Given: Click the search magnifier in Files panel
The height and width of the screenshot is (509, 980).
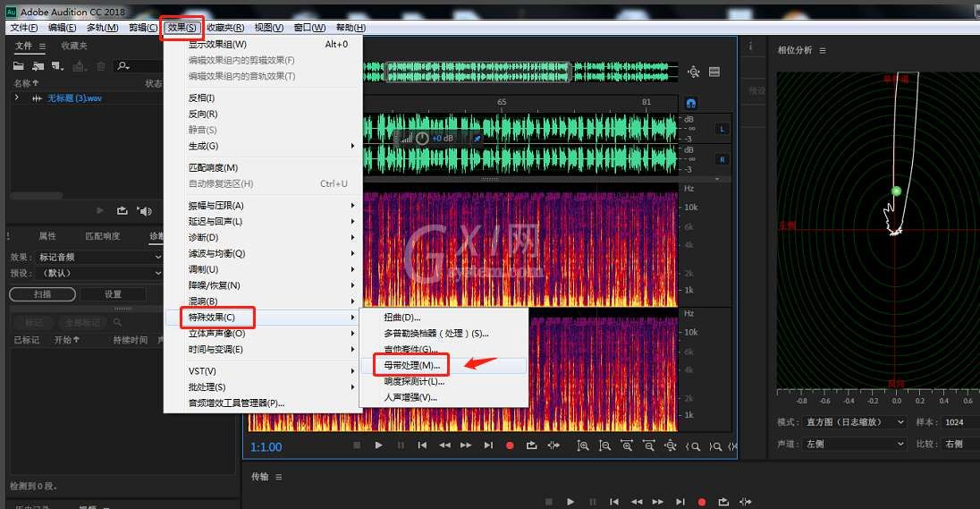Looking at the screenshot, I should (122, 65).
